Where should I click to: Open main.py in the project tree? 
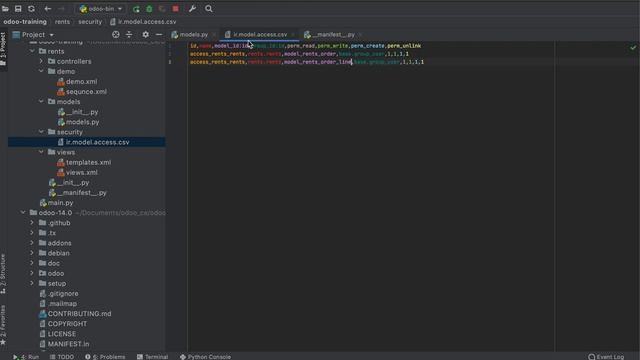pos(60,203)
